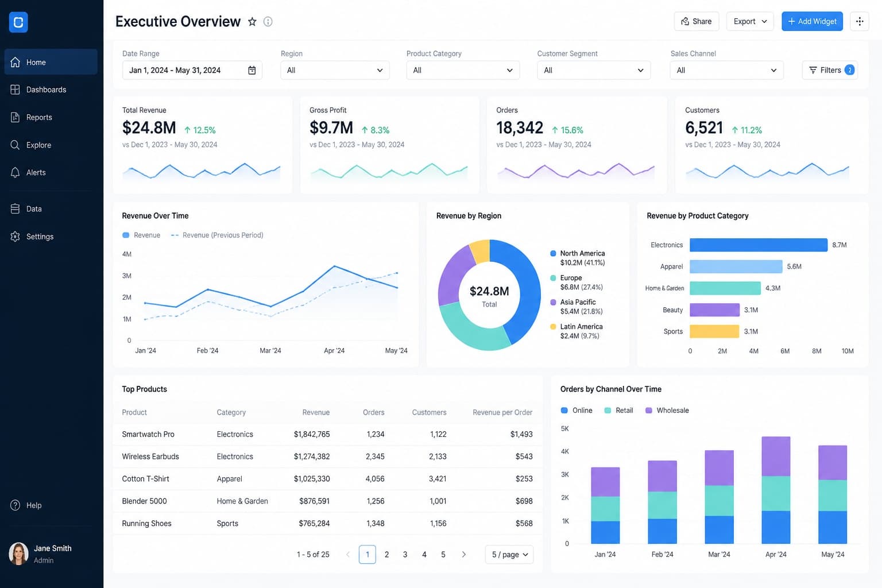
Task: Click the Reports icon in the sidebar
Action: (16, 117)
